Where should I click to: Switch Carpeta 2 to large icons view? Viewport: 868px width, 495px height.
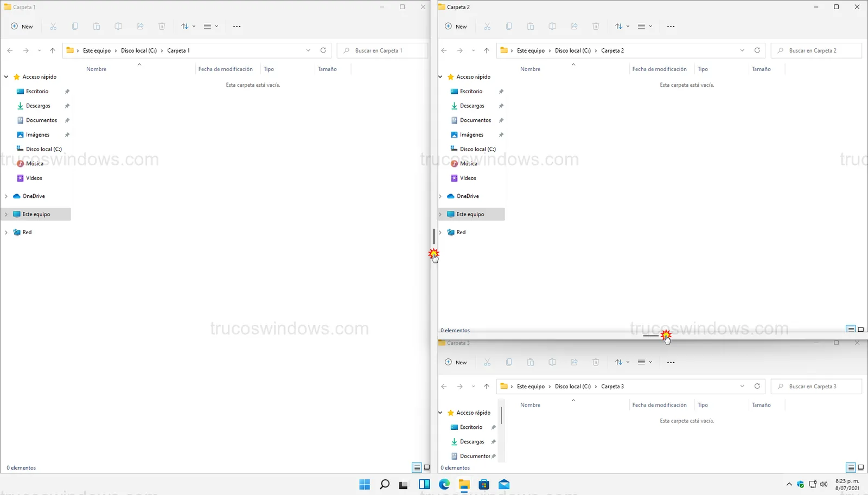pos(860,330)
